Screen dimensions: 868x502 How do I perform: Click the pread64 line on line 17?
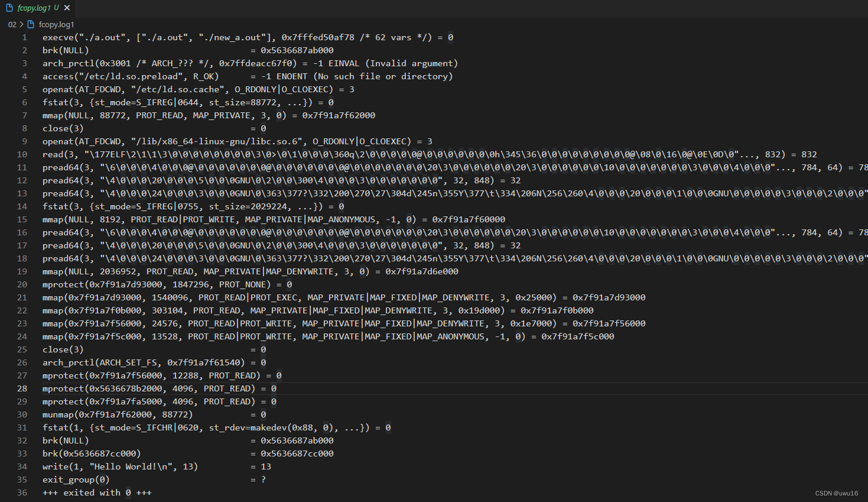pyautogui.click(x=282, y=245)
